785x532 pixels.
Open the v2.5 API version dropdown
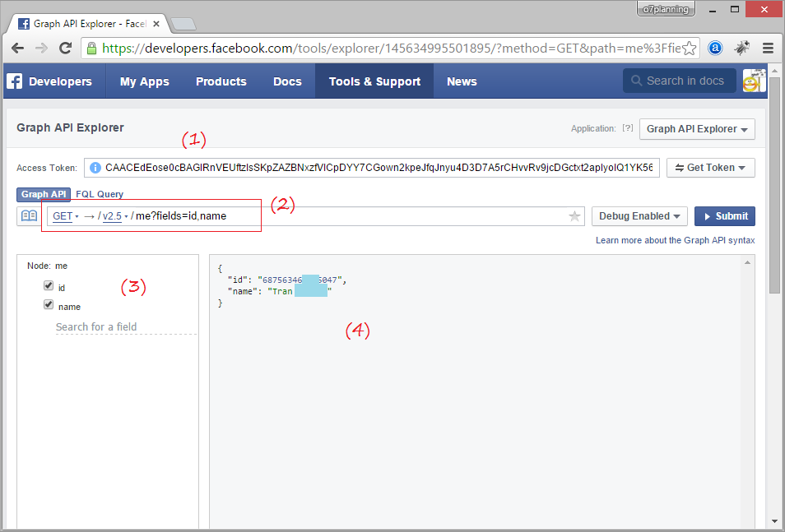click(x=115, y=216)
